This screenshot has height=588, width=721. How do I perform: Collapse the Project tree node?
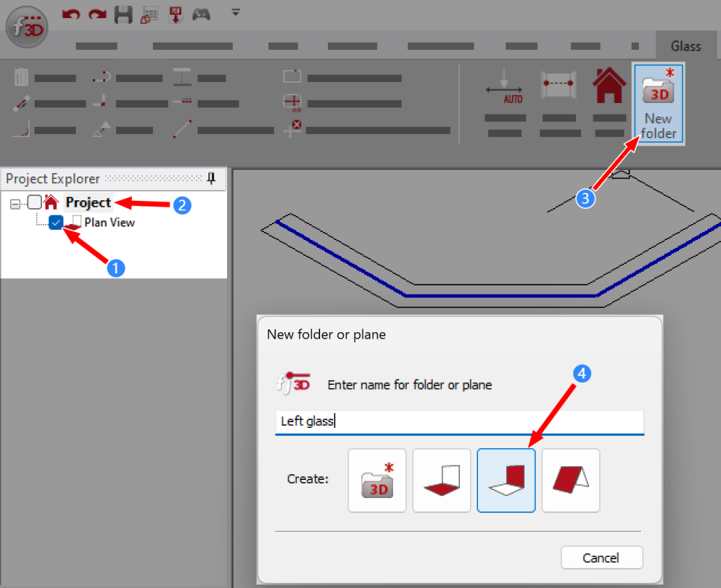click(14, 202)
